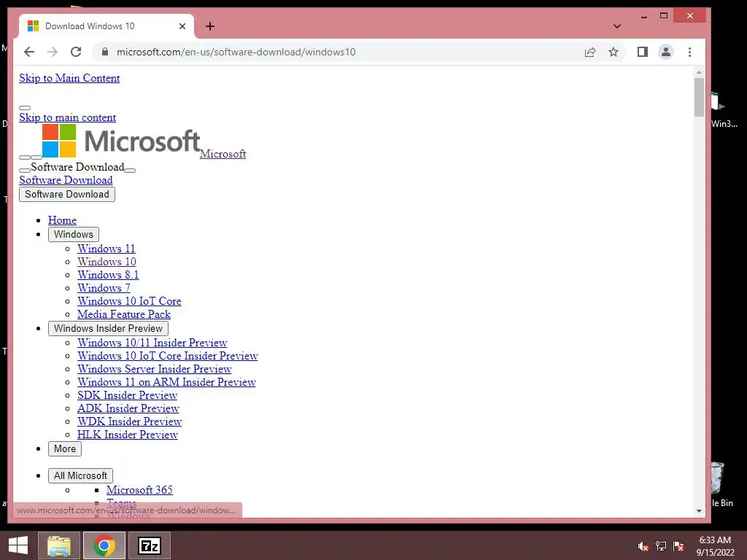Click the muted volume tray icon
Image resolution: width=747 pixels, height=560 pixels.
(643, 546)
